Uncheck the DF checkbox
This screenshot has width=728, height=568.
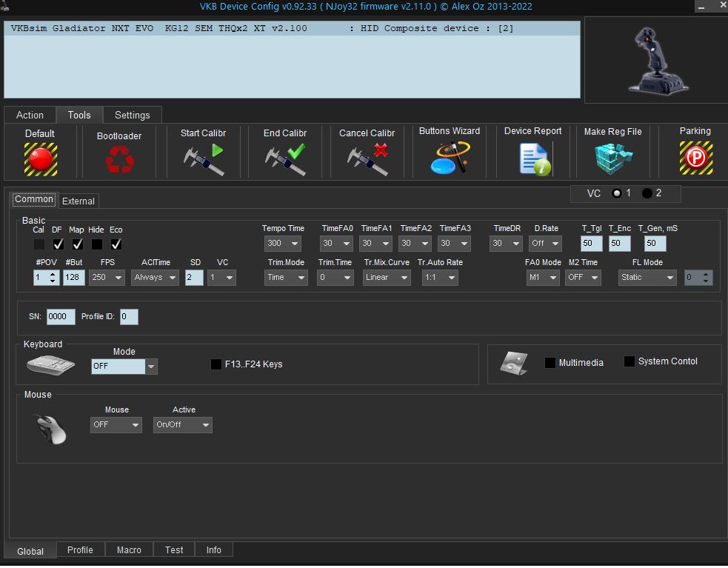pyautogui.click(x=58, y=244)
